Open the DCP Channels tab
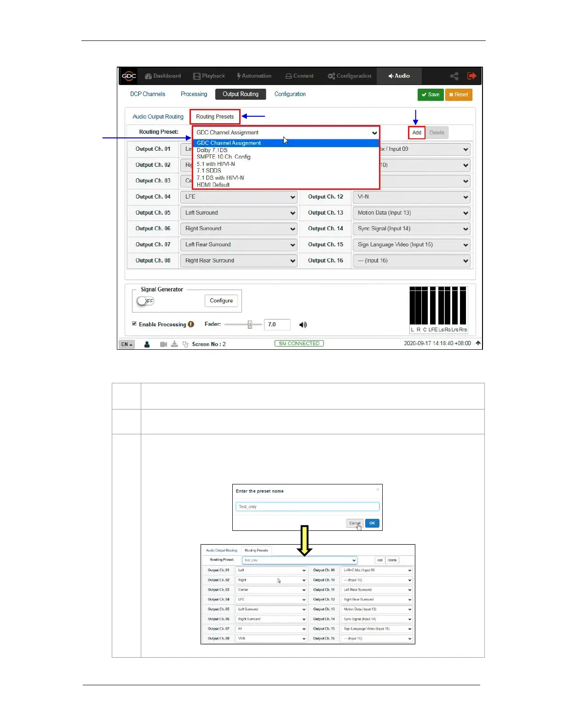Image resolution: width=563 pixels, height=728 pixels. pyautogui.click(x=147, y=94)
